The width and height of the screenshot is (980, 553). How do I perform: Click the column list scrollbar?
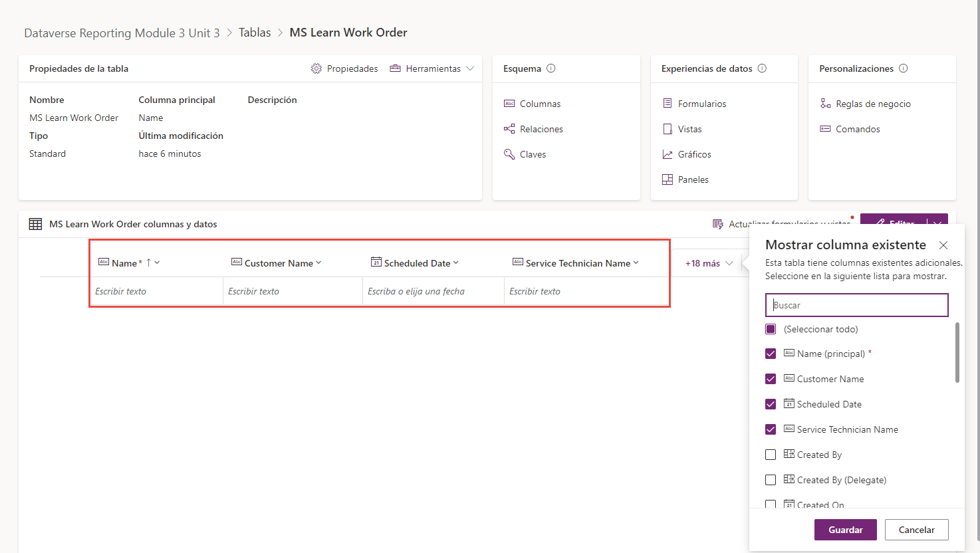957,353
